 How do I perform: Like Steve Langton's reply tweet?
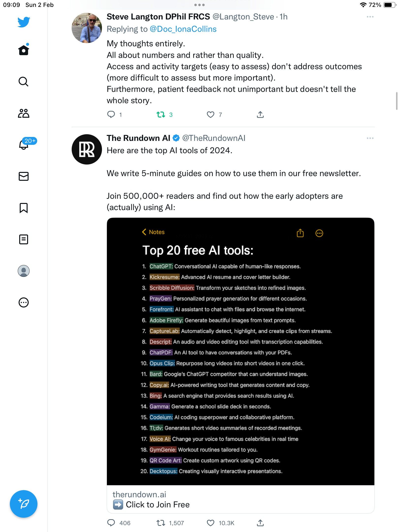(211, 115)
